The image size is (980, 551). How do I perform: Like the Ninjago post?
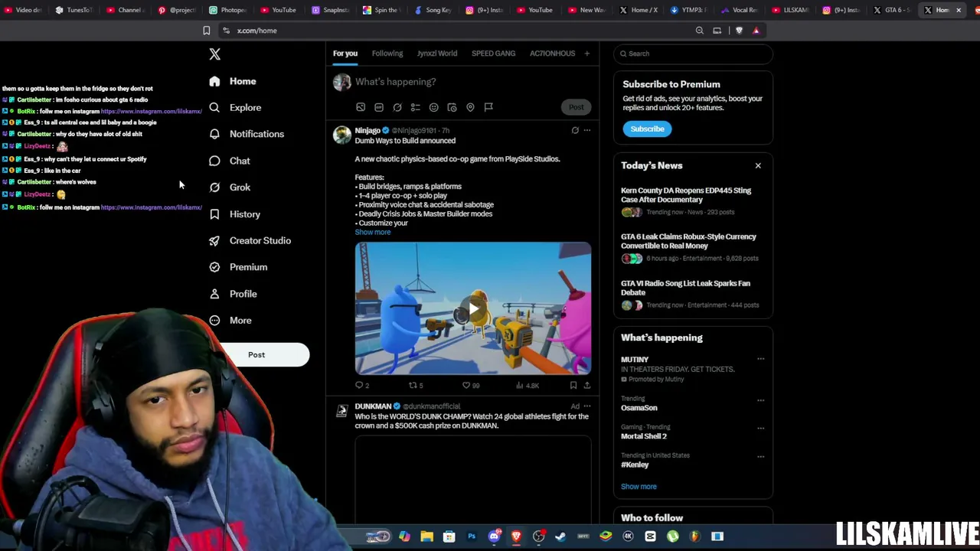(x=470, y=386)
